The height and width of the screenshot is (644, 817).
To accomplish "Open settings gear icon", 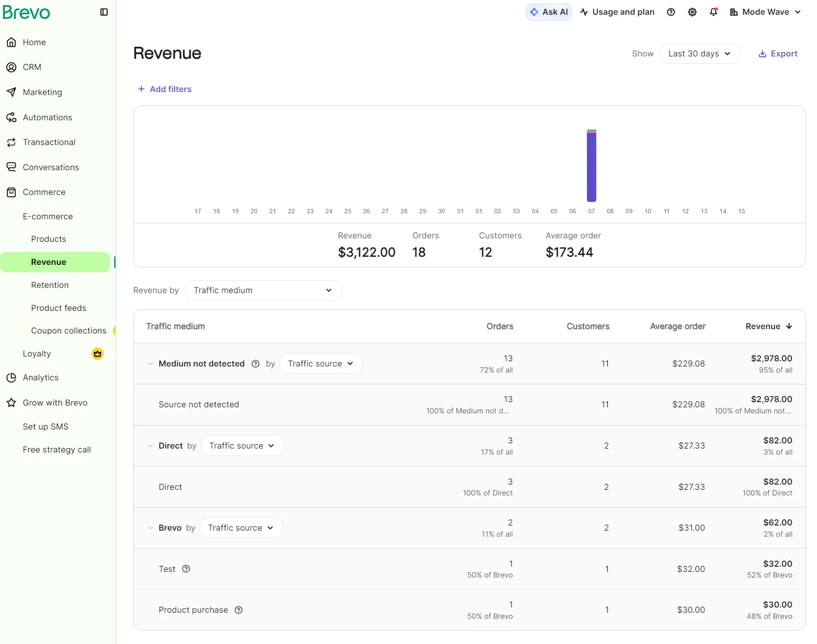I will tap(692, 12).
